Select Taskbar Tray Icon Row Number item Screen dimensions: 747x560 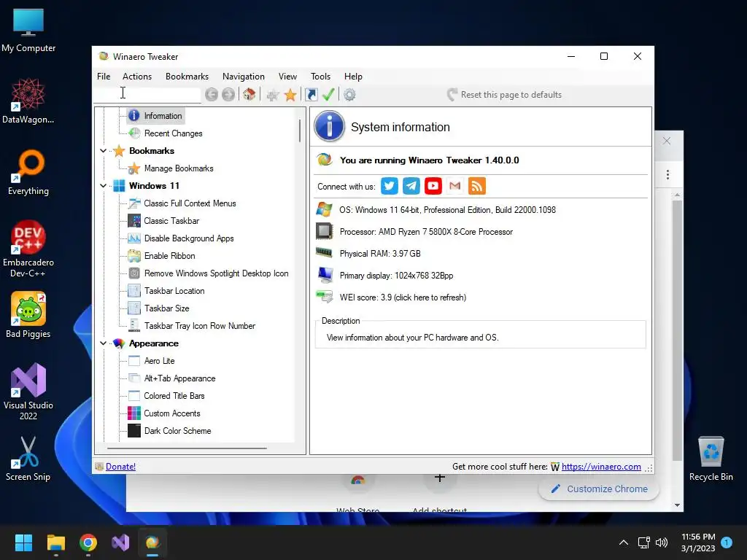pyautogui.click(x=200, y=326)
